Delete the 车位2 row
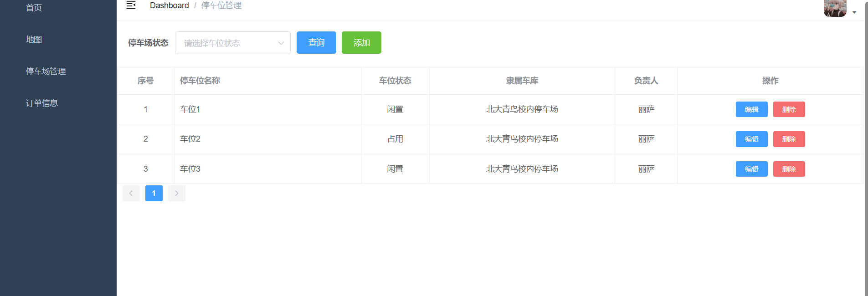The width and height of the screenshot is (868, 296). coord(789,139)
